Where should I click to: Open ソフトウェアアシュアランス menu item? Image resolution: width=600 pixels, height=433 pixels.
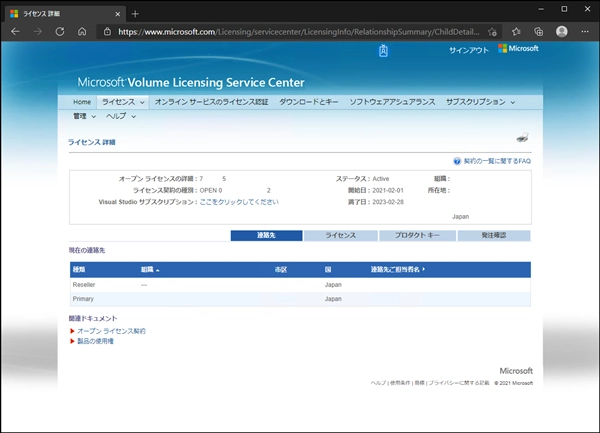coord(392,102)
